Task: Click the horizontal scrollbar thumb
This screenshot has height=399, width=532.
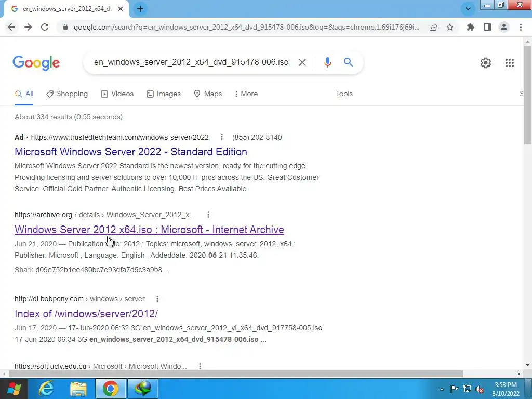Action: coord(236,374)
